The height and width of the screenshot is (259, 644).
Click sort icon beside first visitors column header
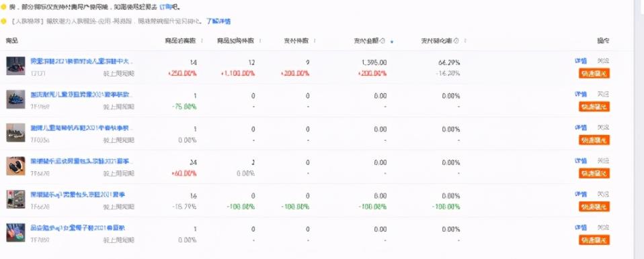[x=202, y=41]
